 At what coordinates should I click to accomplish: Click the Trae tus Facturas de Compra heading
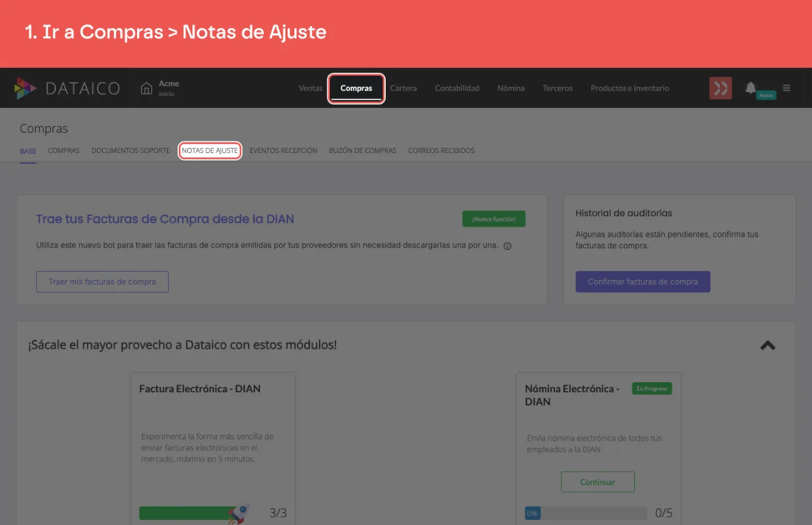165,219
